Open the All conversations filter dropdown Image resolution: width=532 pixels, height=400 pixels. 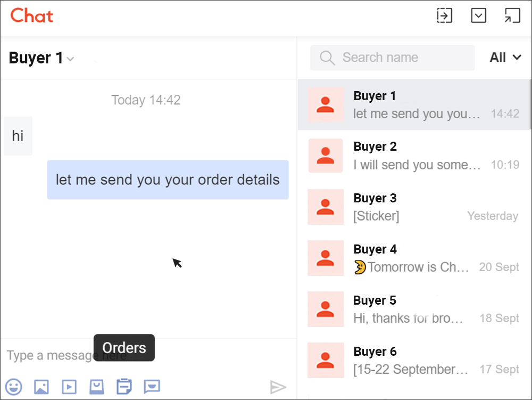pos(504,57)
